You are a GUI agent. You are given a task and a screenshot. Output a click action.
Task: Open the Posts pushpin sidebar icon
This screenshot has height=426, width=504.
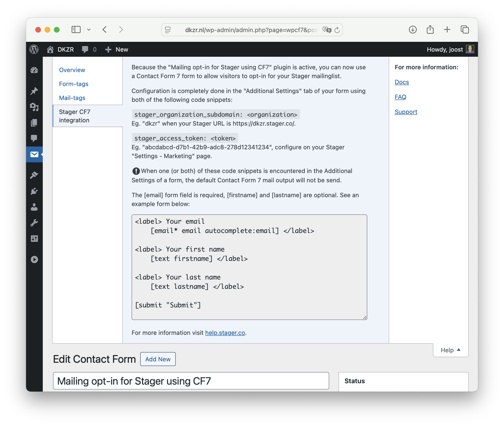pos(34,91)
